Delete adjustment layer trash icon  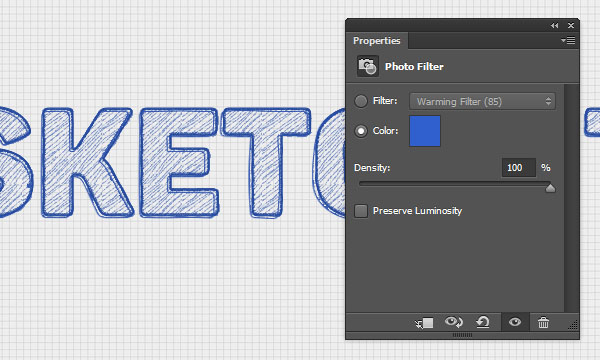(543, 323)
